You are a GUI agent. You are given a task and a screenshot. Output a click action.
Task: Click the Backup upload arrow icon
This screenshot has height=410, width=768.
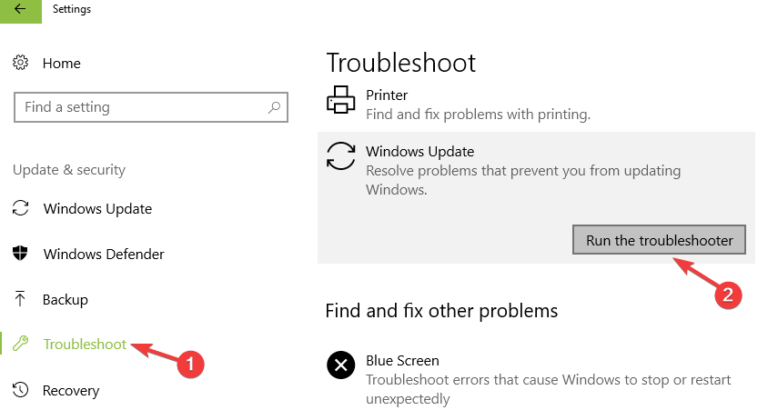pyautogui.click(x=21, y=299)
